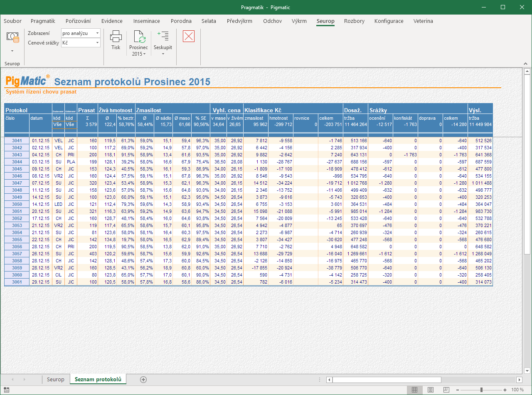
Task: Switch to Page Layout view in the status bar
Action: [430, 390]
